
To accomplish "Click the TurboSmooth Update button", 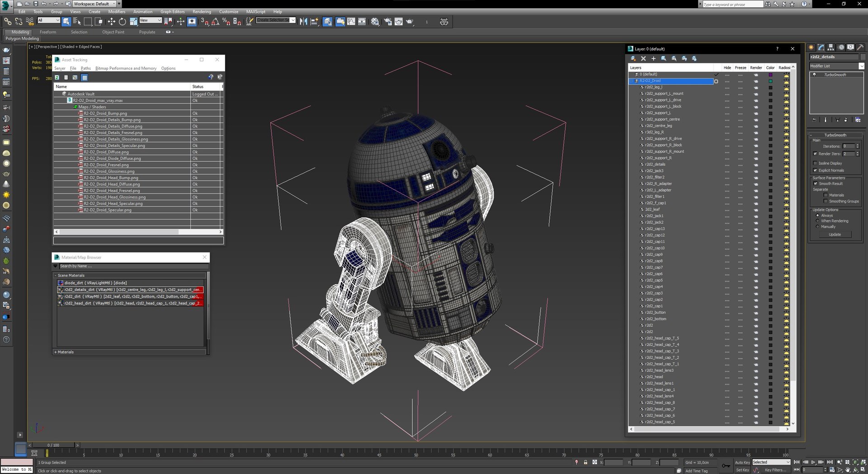I will 835,235.
